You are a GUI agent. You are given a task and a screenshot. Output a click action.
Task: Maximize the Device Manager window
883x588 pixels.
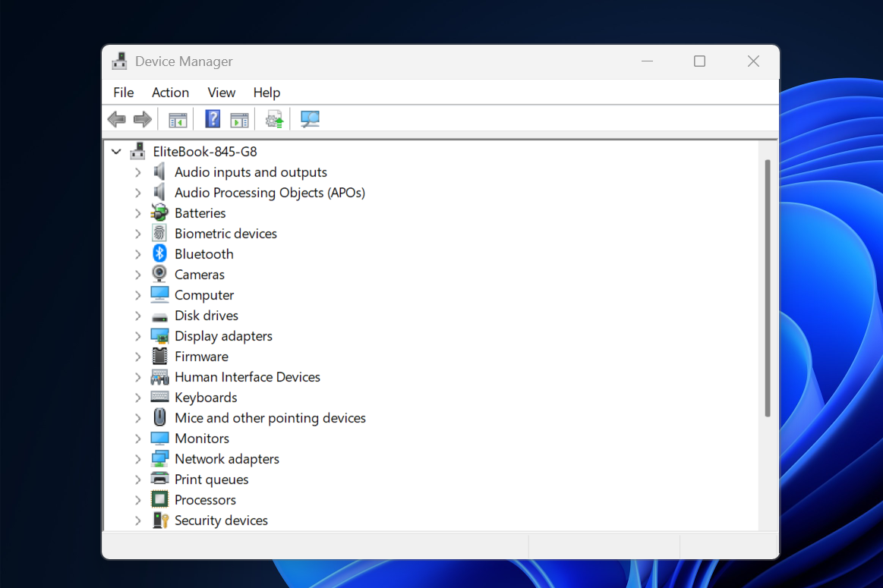(699, 61)
